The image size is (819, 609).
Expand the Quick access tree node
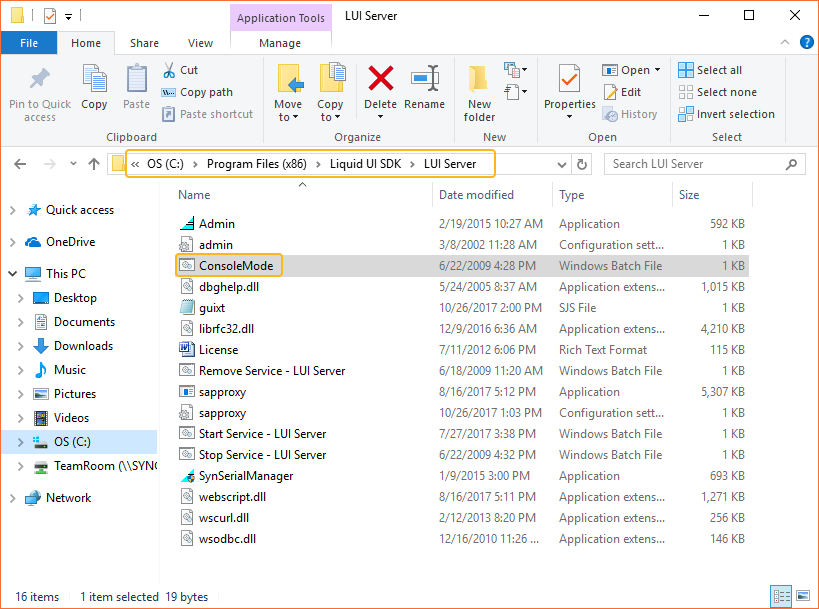click(13, 210)
